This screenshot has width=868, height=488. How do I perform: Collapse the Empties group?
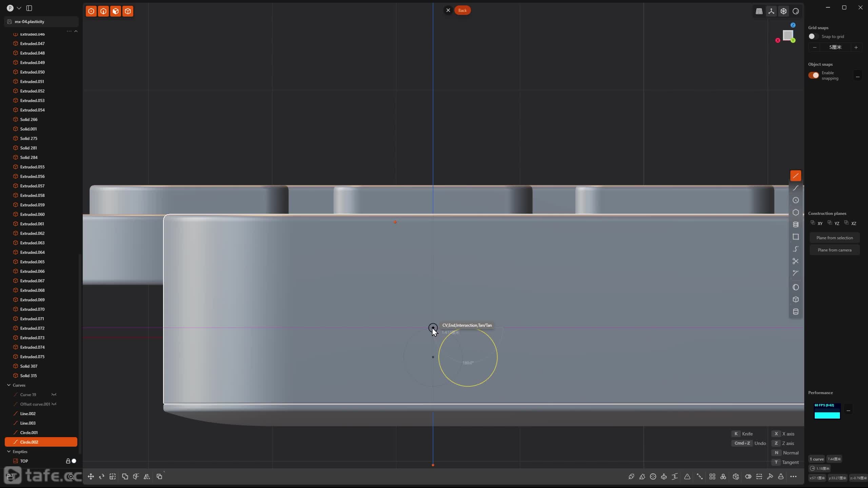point(9,451)
